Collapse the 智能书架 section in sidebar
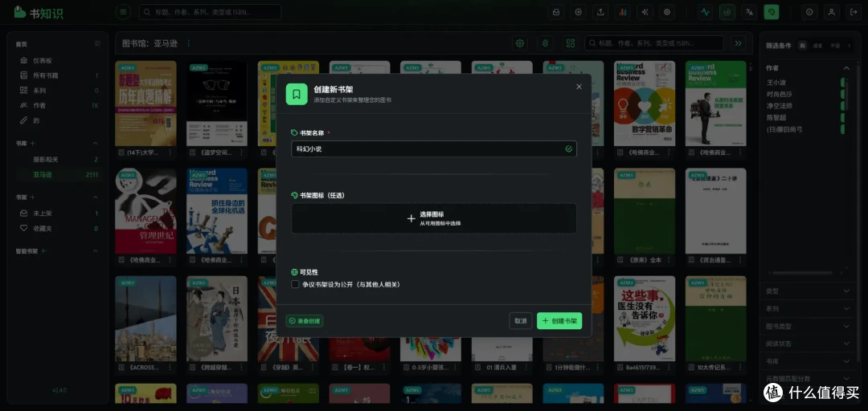 pos(95,250)
